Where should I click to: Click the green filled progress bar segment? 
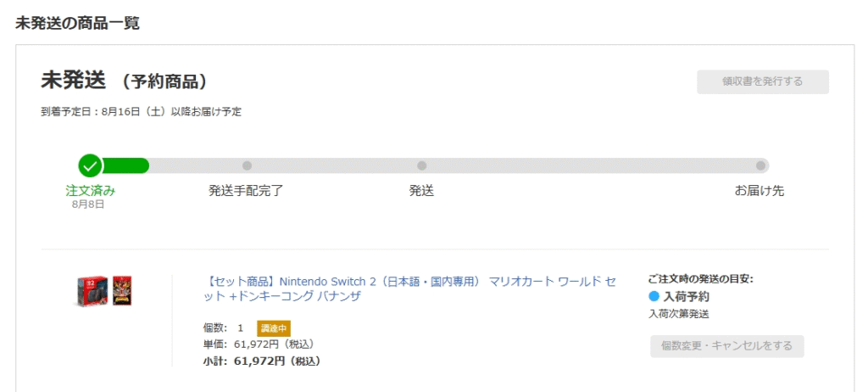pos(125,165)
